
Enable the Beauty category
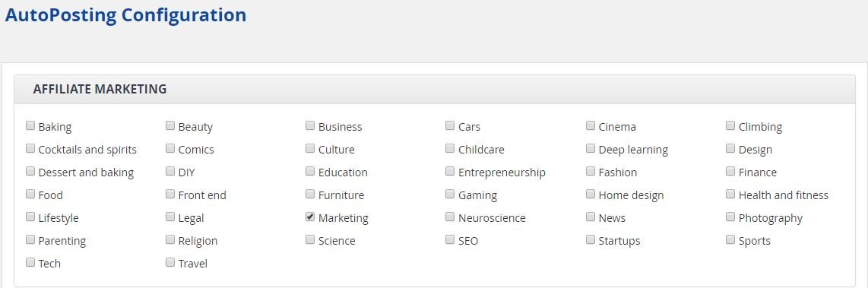[x=170, y=125]
